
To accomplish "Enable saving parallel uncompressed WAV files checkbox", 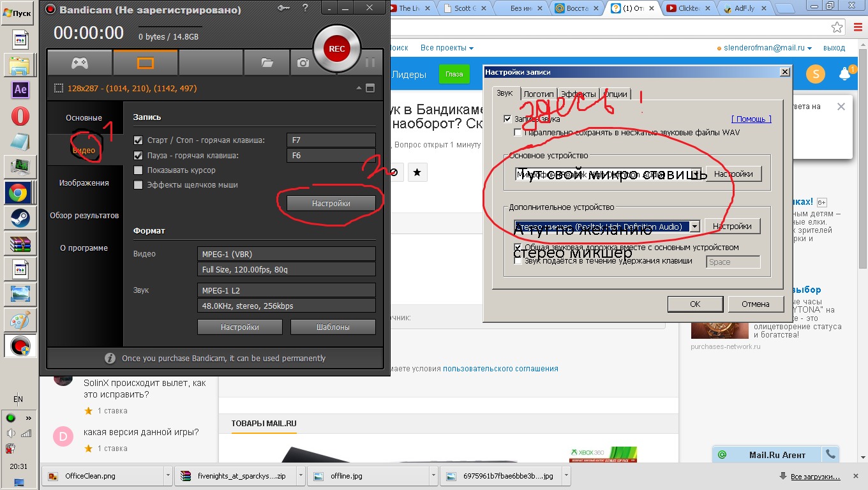I will (518, 133).
